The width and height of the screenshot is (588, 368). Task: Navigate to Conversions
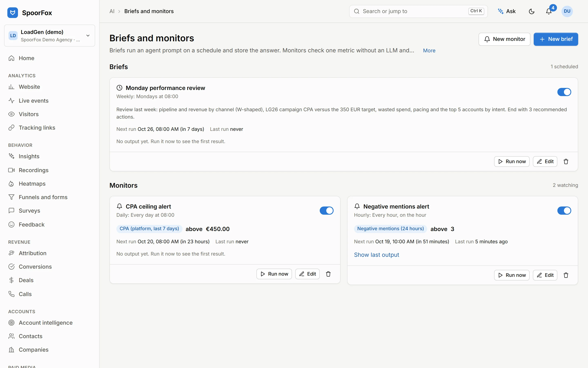click(50, 267)
